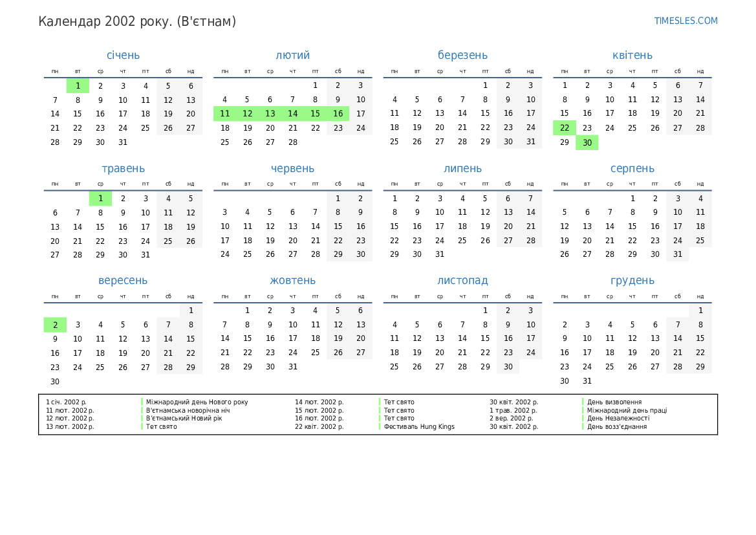Click legend entry День визволення
Viewport: 756px width, 535px height.
(614, 402)
